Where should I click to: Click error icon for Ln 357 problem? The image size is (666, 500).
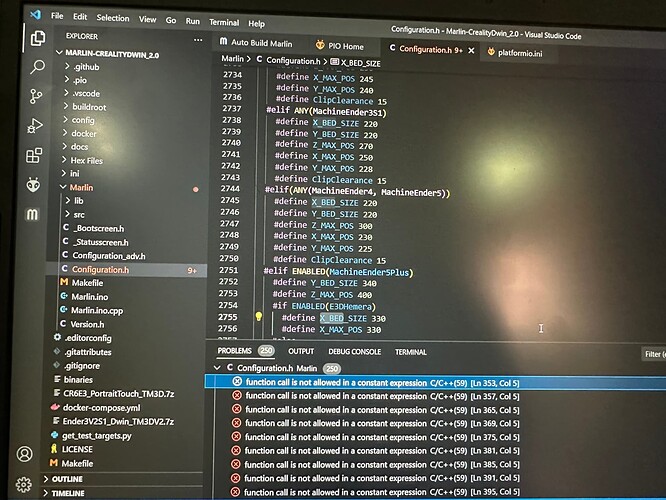pyautogui.click(x=237, y=395)
